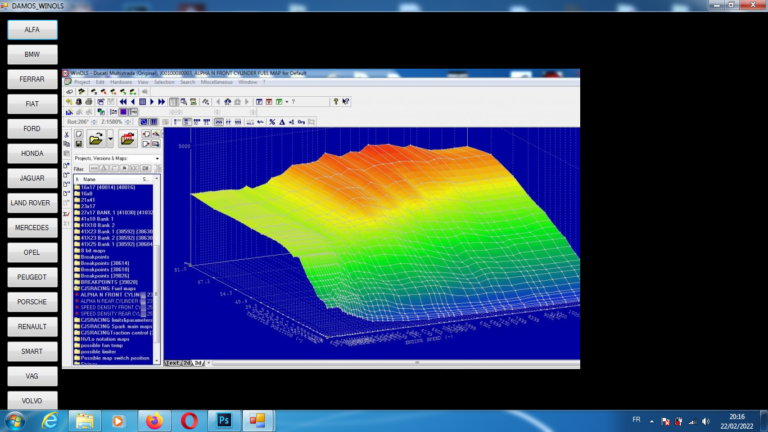Click the fast-forward double right arrow icon

tap(162, 101)
